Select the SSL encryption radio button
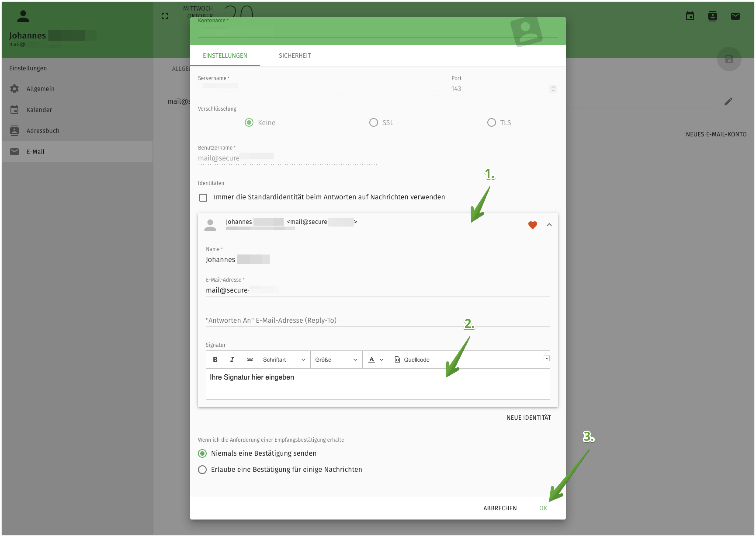This screenshot has height=537, width=756. [x=373, y=123]
